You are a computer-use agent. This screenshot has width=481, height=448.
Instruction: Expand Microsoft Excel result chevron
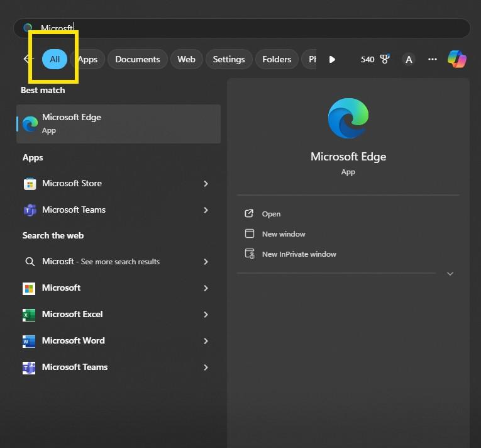point(206,315)
